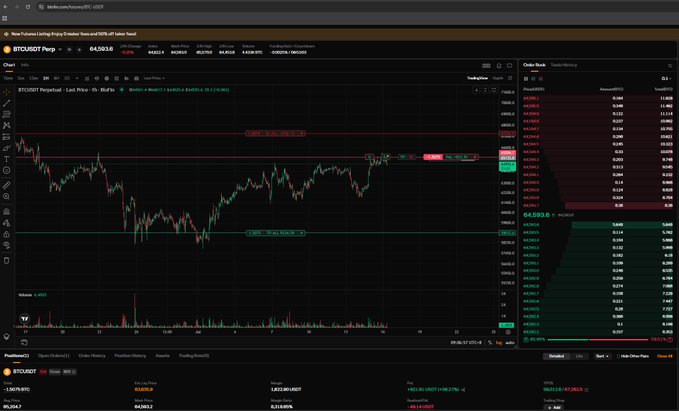Delete drawings with trash icon
Viewport: 679px width, 411px height.
click(6, 260)
